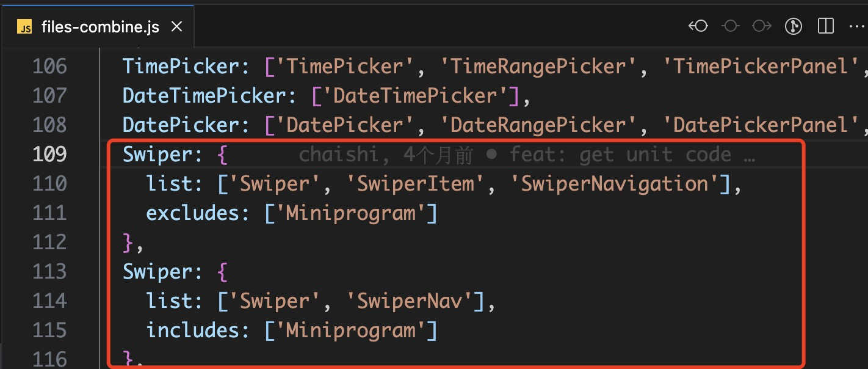Screen dimensions: 868x369
Task: Close the files-combine.js tab
Action: click(176, 26)
